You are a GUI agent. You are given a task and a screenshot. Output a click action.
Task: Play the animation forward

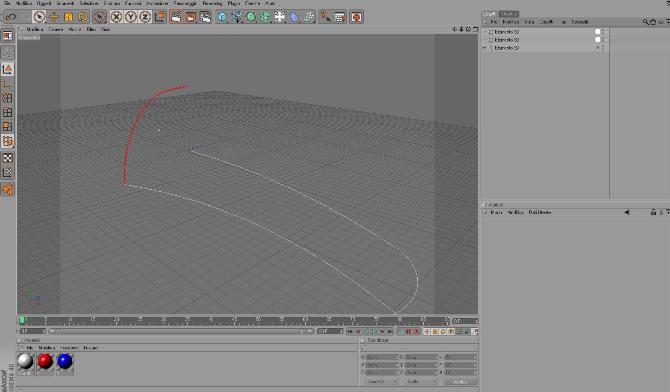(374, 332)
